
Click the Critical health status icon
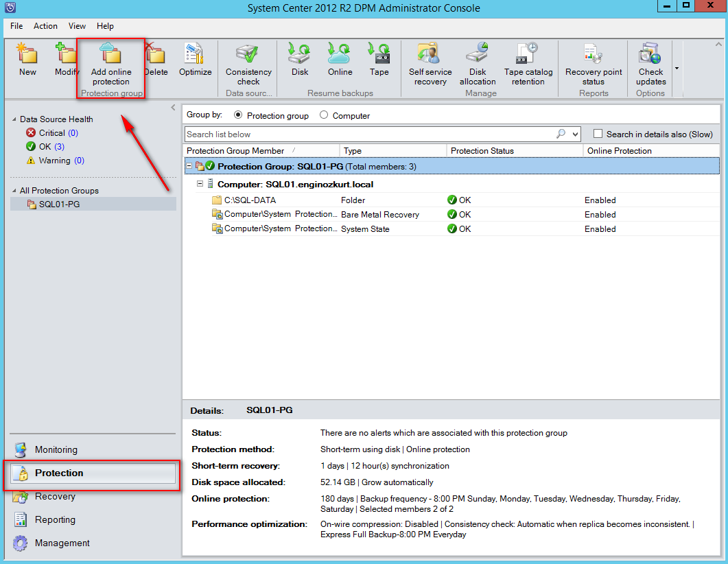tap(31, 132)
